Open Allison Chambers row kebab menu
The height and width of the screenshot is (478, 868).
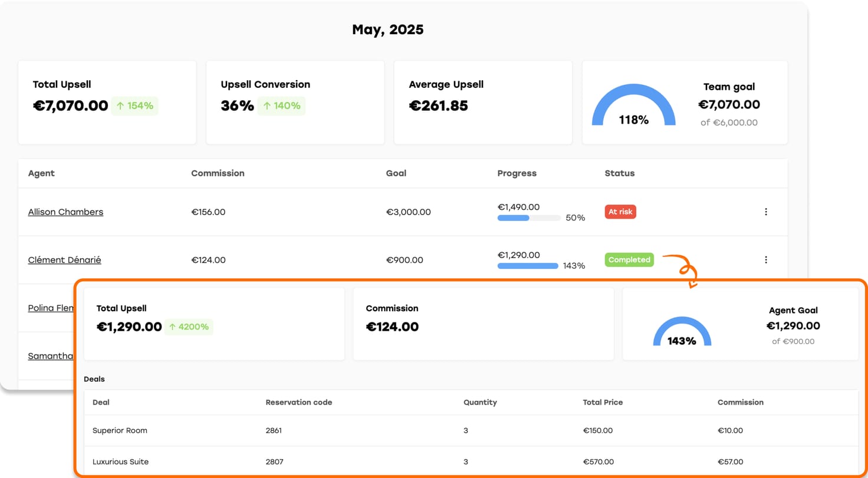coord(765,212)
